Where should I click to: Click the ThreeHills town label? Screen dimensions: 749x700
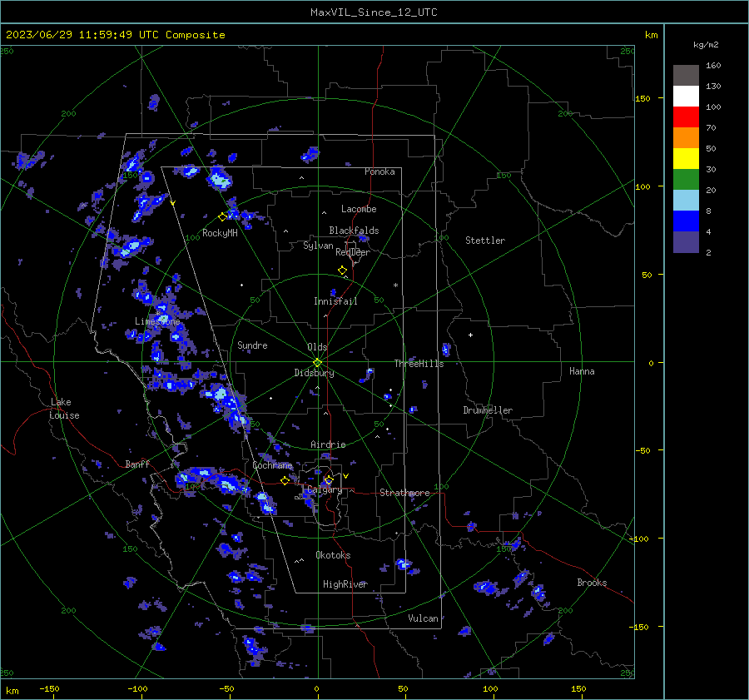[419, 364]
